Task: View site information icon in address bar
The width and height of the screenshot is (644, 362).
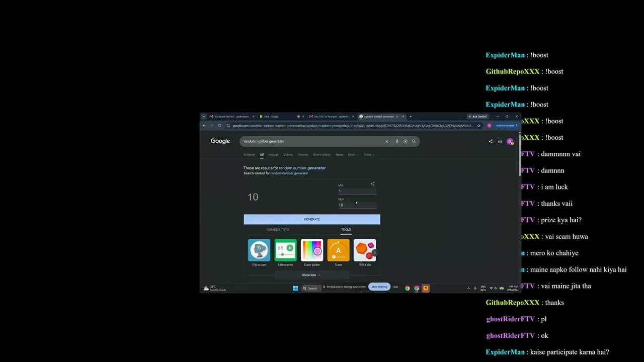Action: 228,126
